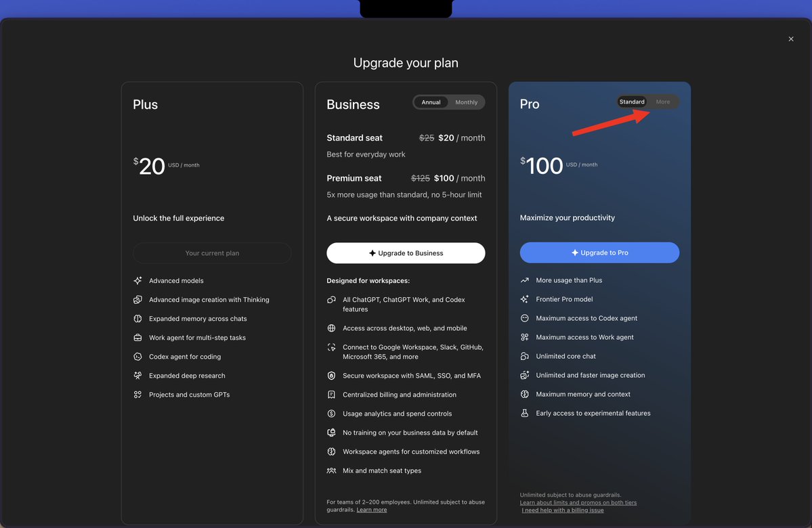
Task: Click the Centralized billing and administration icon
Action: click(x=331, y=395)
